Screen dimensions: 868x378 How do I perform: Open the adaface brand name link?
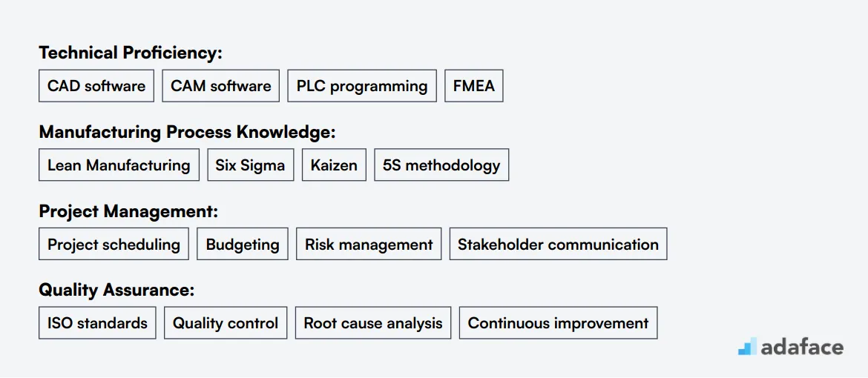[802, 347]
